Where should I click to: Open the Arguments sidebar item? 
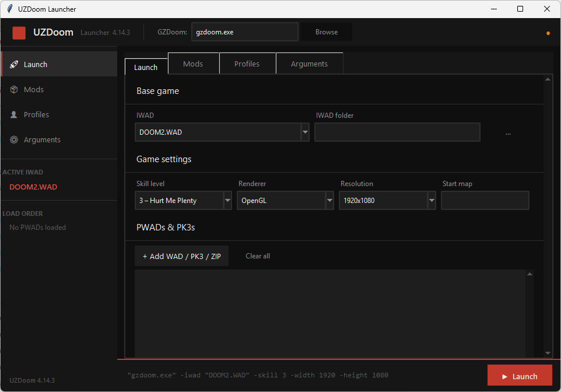pyautogui.click(x=59, y=139)
